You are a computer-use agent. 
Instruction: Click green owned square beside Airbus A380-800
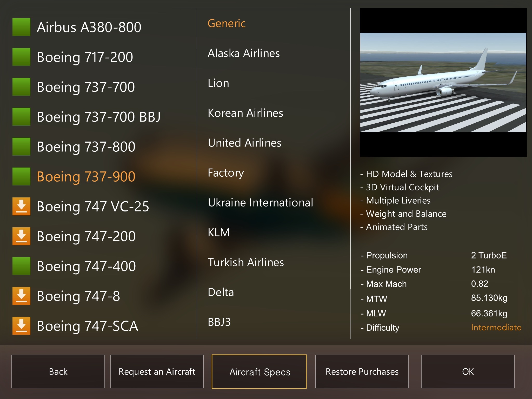[21, 27]
